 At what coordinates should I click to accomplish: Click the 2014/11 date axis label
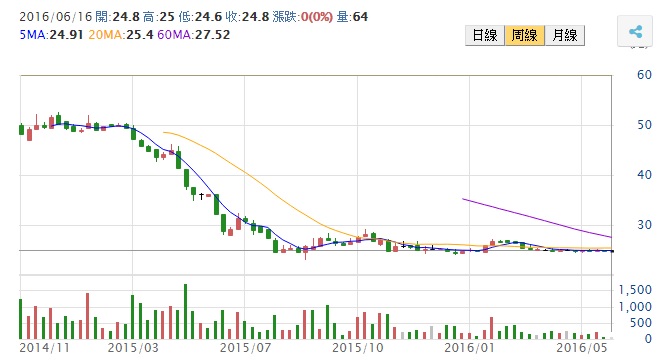[44, 348]
